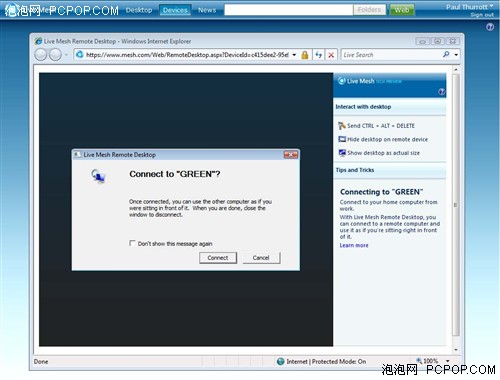The width and height of the screenshot is (500, 380).
Task: Cancel the Connect to GREEN dialog
Action: [x=261, y=258]
